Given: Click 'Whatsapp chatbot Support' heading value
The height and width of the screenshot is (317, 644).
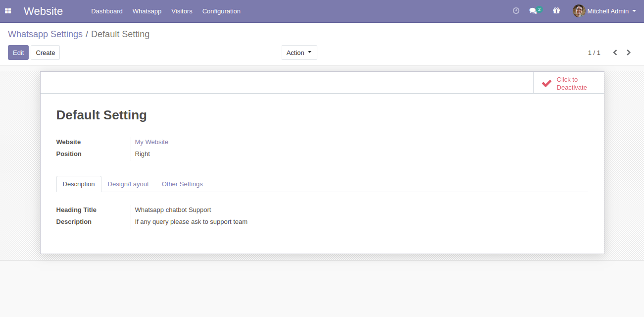Looking at the screenshot, I should coord(173,210).
